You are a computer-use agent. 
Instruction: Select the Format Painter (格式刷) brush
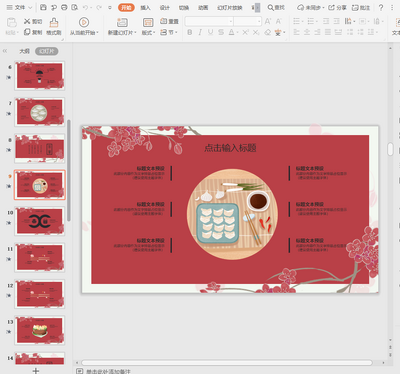point(54,22)
